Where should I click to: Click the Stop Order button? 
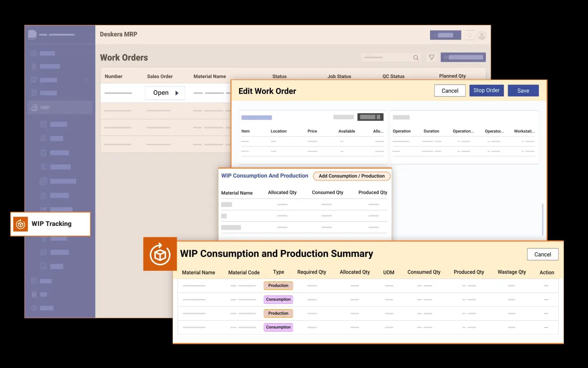pos(486,90)
